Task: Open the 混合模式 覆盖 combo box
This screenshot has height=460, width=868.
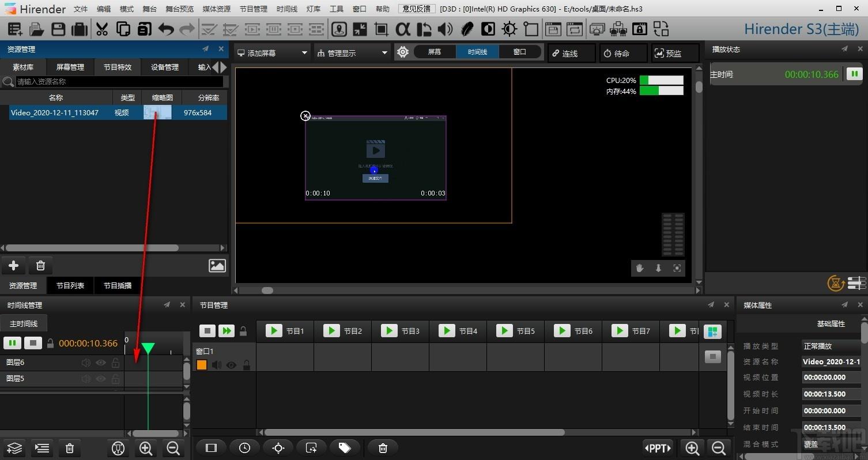Action: pyautogui.click(x=832, y=444)
